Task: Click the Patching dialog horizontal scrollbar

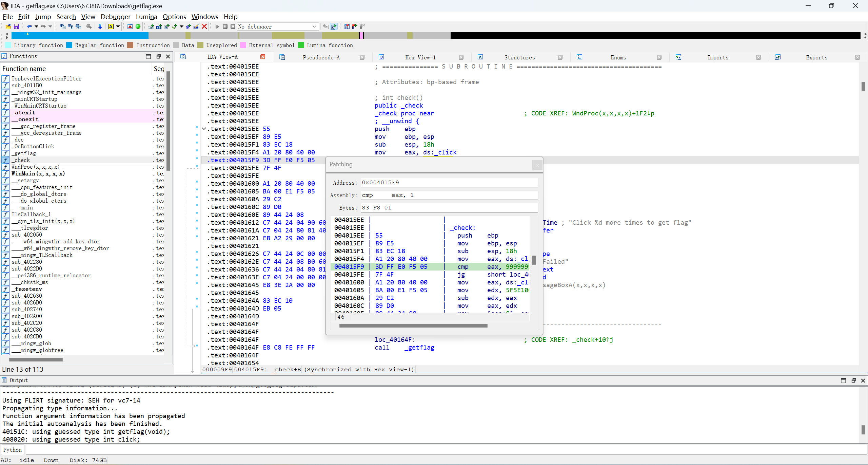Action: (413, 325)
